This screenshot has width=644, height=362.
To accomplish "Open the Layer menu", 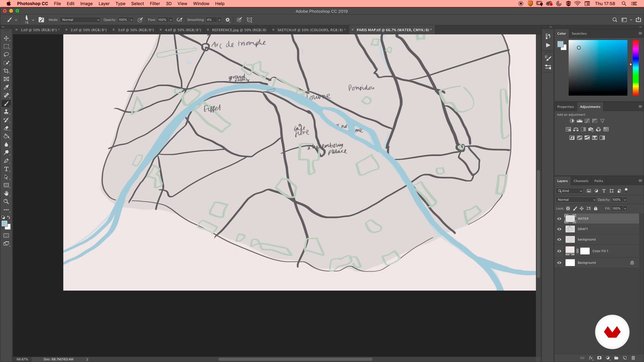I will pos(104,4).
